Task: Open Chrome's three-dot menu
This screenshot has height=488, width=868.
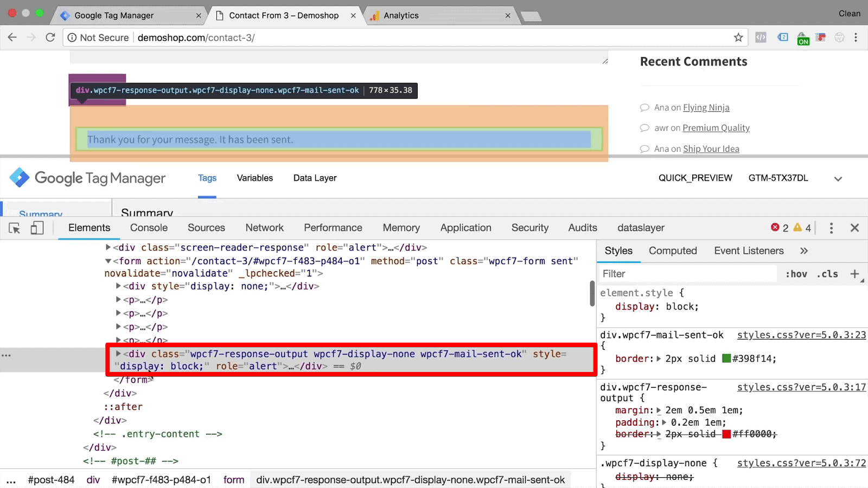Action: click(x=856, y=37)
